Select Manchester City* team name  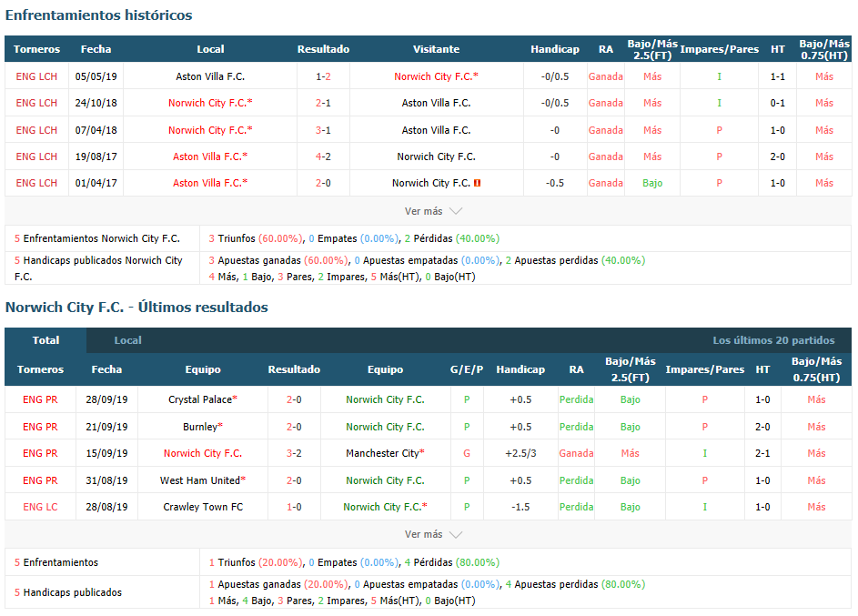(385, 453)
